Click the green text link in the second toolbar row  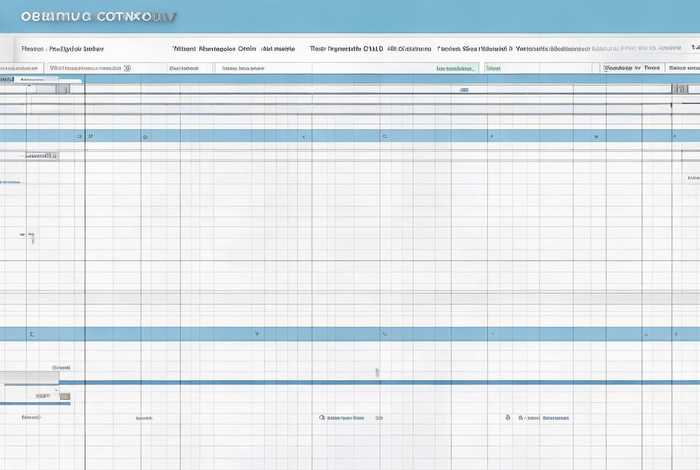455,68
